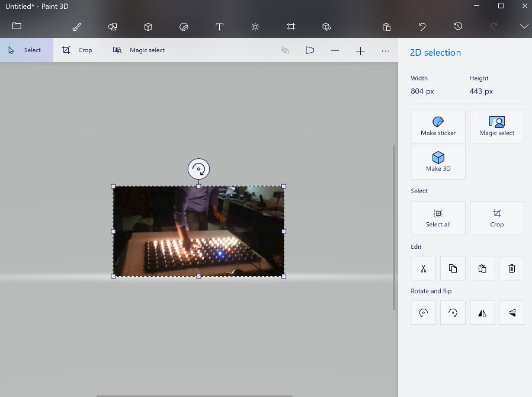This screenshot has height=397, width=532.
Task: Click the vertical canvas scrollbar
Action: pos(394,227)
